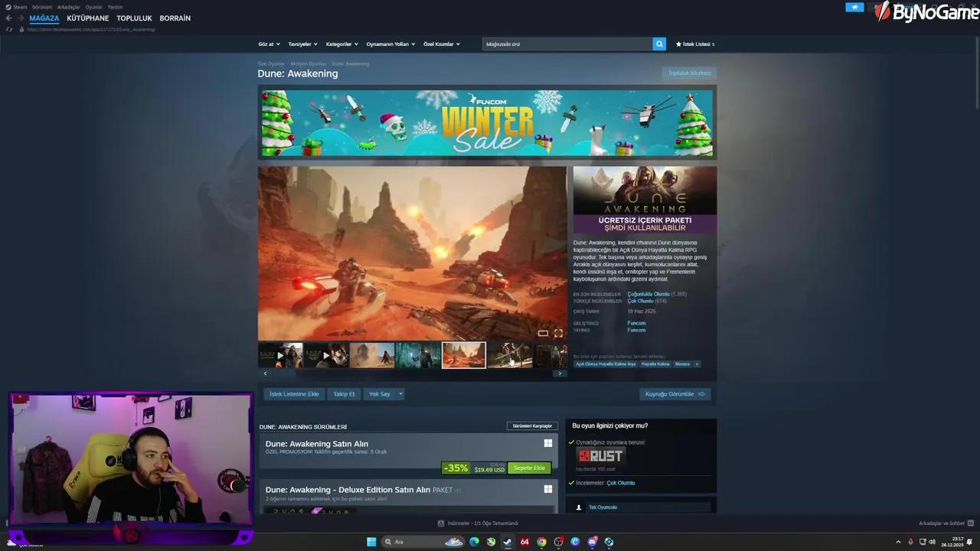Click Yok Say button
Viewport: 980px width, 551px height.
pyautogui.click(x=380, y=394)
